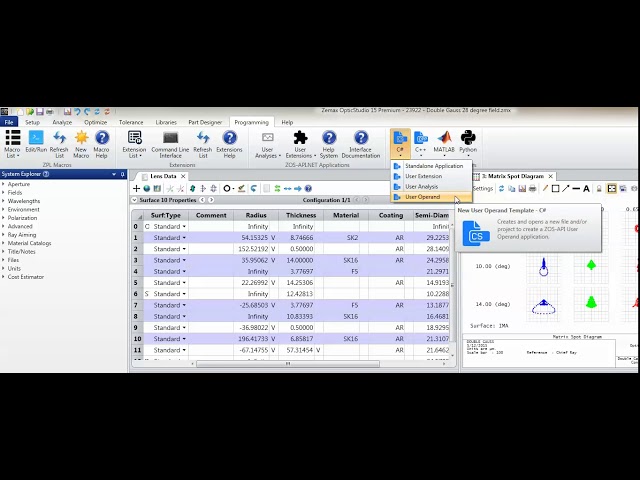Click the Radius column header
640x480 pixels.
click(x=256, y=215)
